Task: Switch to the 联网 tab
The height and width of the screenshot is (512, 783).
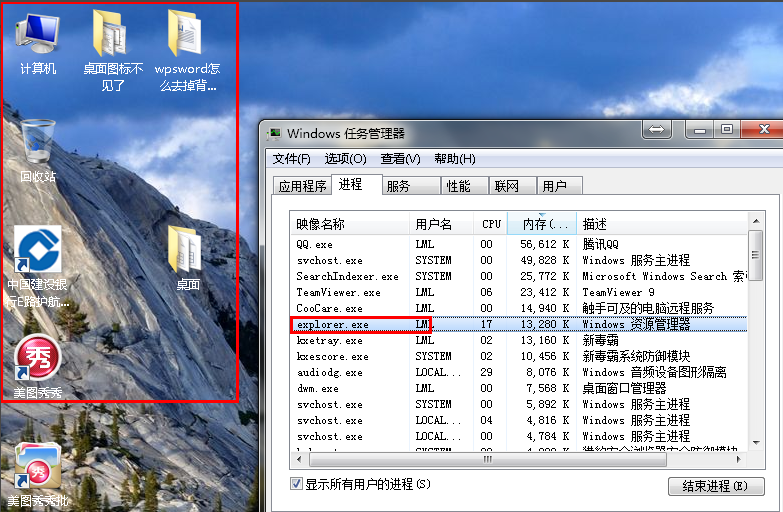Action: tap(512, 186)
